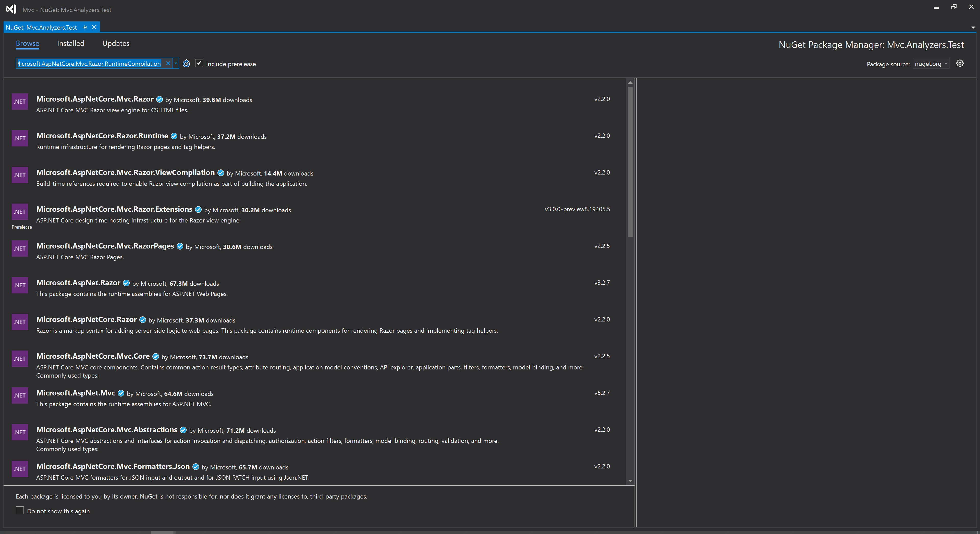The image size is (980, 534).
Task: Click the Visual Studio logo in the title bar
Action: [11, 9]
